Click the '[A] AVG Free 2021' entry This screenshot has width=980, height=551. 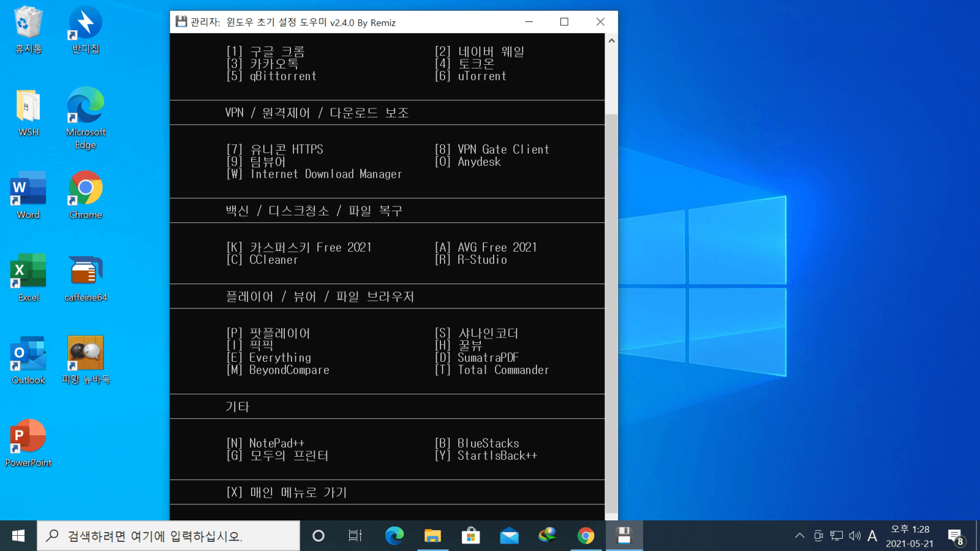(x=486, y=247)
